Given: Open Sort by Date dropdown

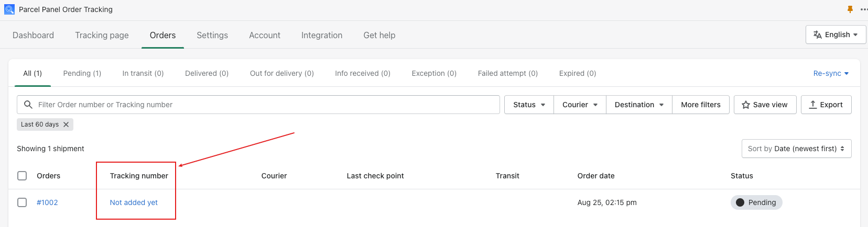Looking at the screenshot, I should click(x=796, y=149).
